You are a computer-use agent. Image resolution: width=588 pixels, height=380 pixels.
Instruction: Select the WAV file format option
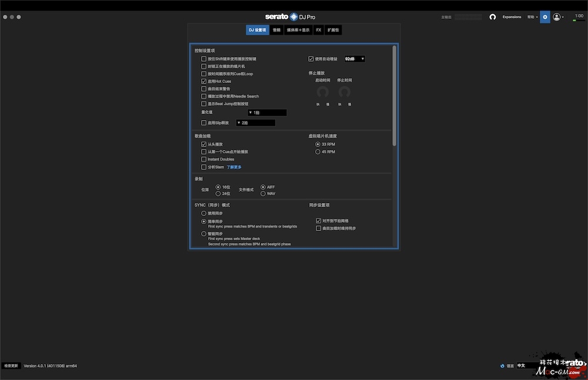point(263,194)
